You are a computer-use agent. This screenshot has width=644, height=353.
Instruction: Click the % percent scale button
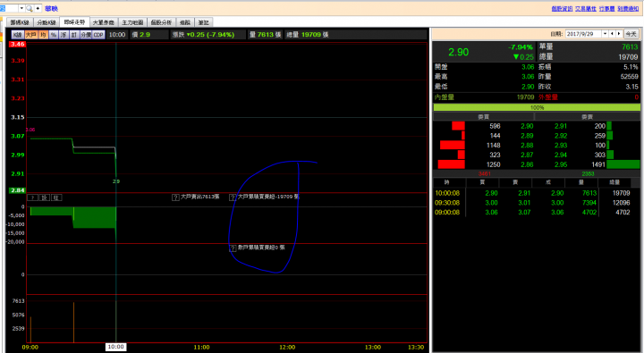[x=54, y=35]
